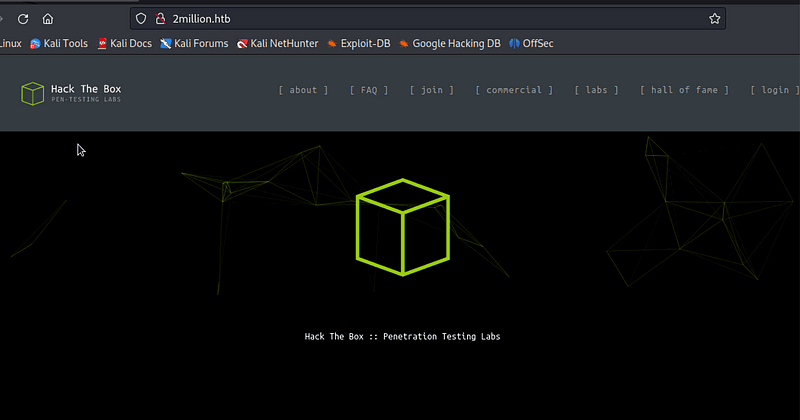Open the tracking protection shield panel

coord(141,18)
